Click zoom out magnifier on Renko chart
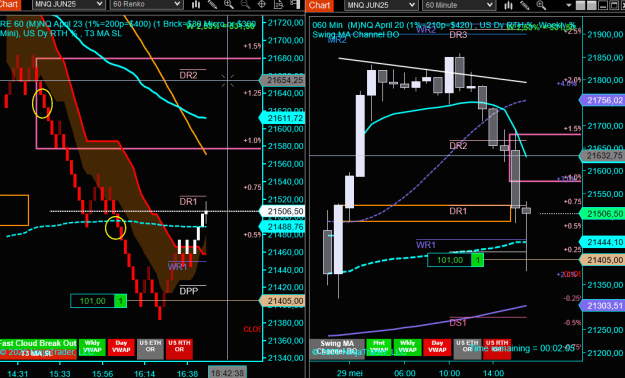This screenshot has height=378, width=625. [x=245, y=5]
